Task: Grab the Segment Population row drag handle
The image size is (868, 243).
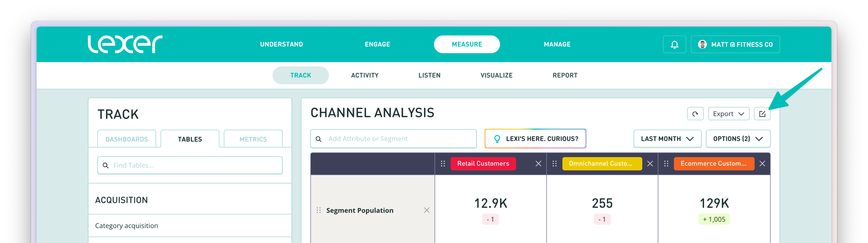Action: click(x=318, y=210)
